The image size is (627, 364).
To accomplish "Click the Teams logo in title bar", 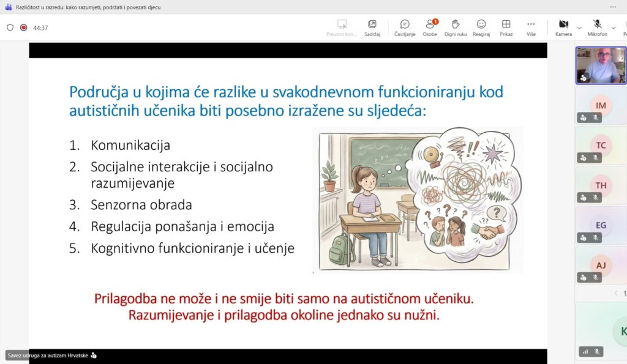I will (x=8, y=7).
